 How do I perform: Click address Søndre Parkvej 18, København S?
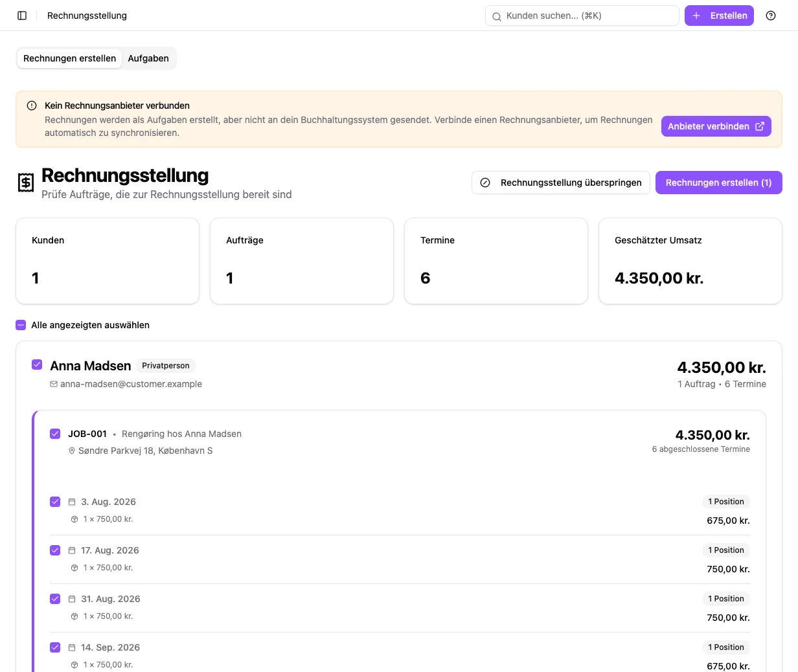point(146,451)
